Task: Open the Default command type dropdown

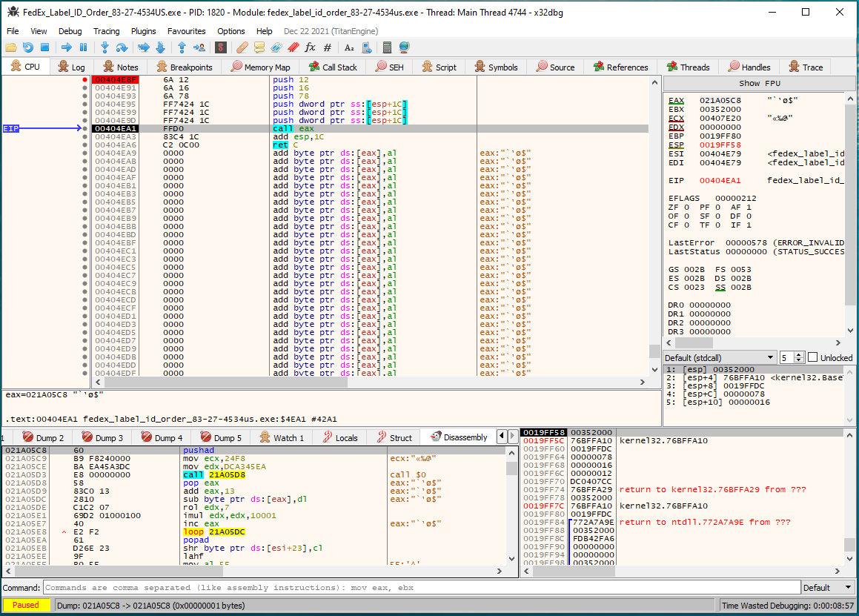Action: coord(829,588)
